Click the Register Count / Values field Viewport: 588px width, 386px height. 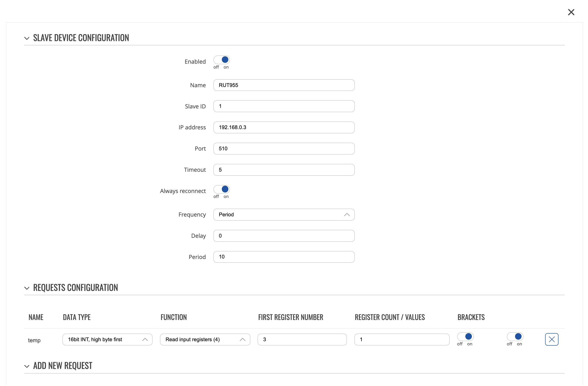click(402, 340)
